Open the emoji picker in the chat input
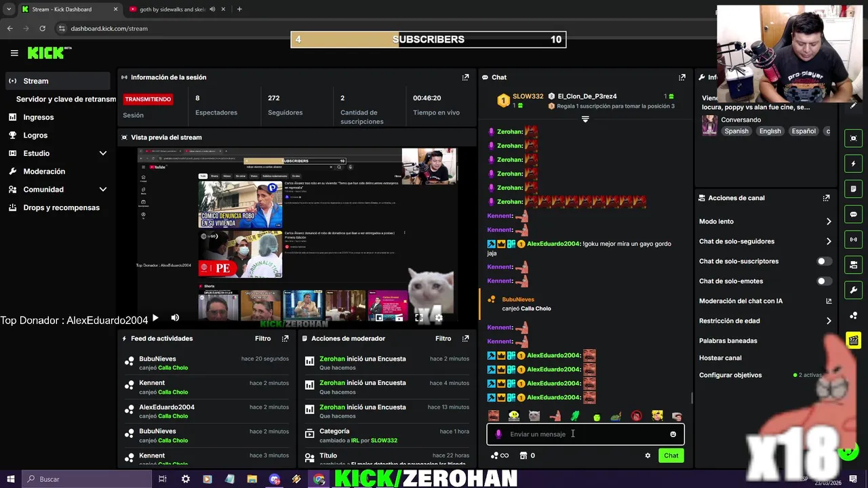 (x=673, y=434)
